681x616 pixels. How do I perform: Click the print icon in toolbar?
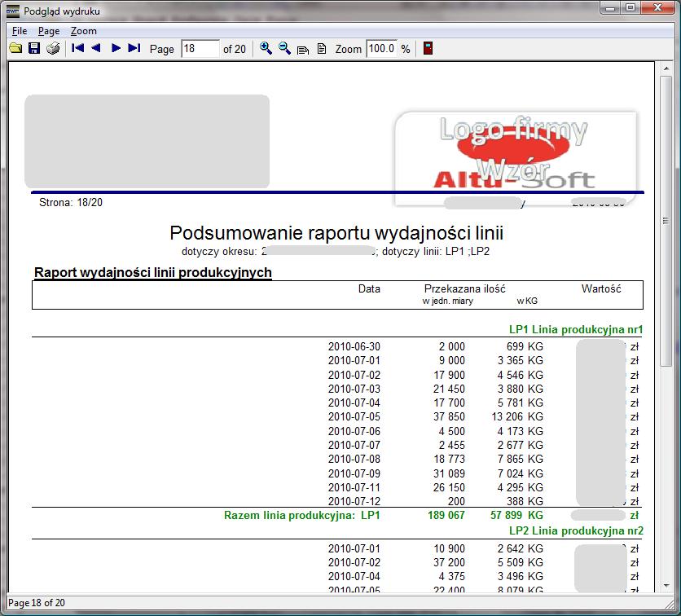[x=53, y=49]
